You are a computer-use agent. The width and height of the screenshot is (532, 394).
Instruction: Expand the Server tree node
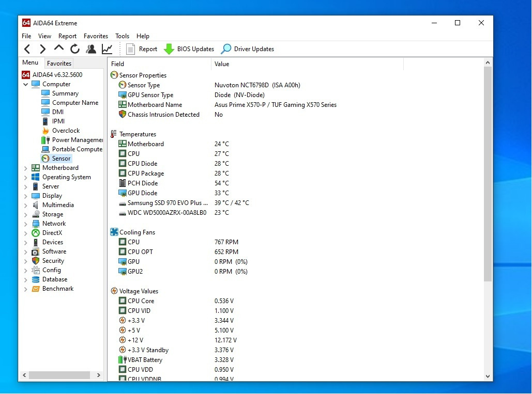25,186
